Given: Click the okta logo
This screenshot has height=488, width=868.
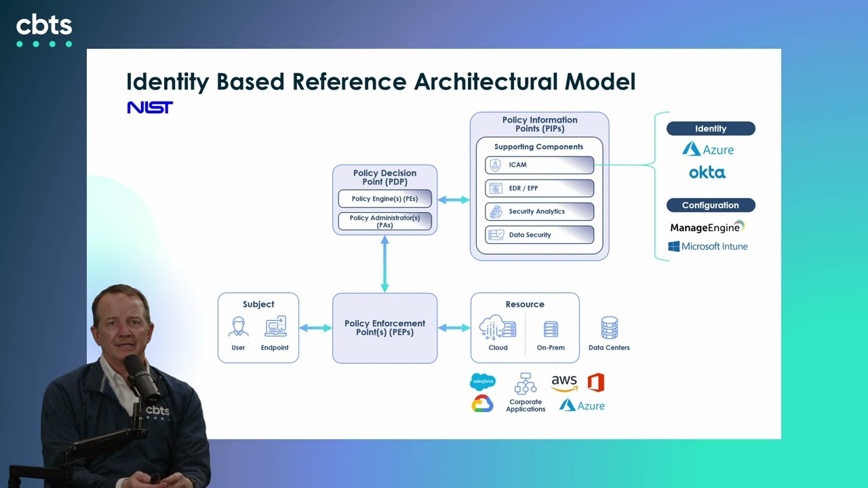Looking at the screenshot, I should pos(707,172).
